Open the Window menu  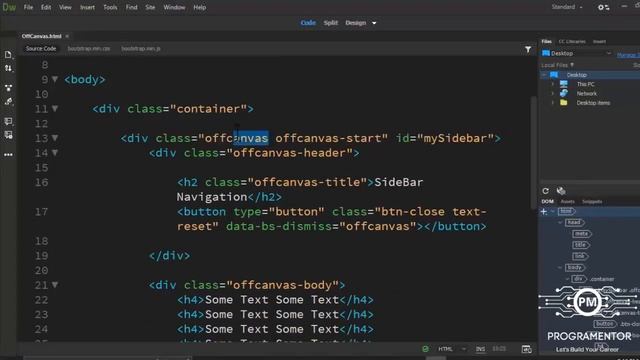point(174,7)
